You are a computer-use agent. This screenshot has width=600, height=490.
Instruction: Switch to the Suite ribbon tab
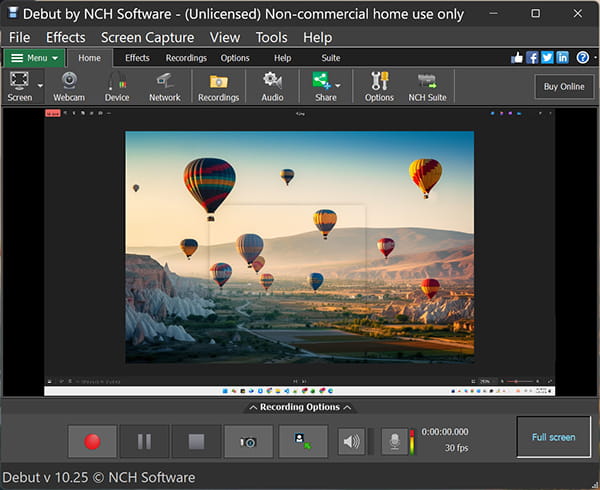pyautogui.click(x=331, y=58)
